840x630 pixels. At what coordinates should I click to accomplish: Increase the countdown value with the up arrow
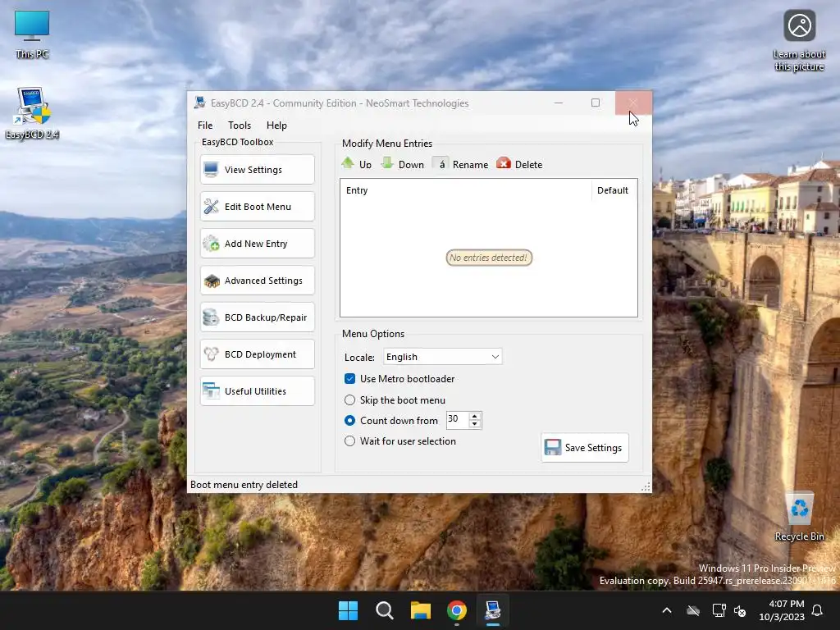point(475,416)
